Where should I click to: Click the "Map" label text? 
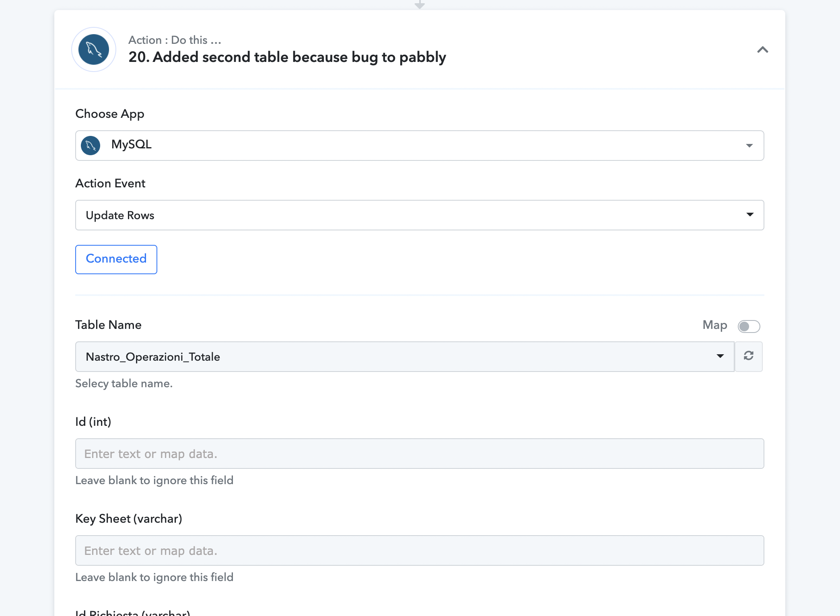[x=715, y=325]
